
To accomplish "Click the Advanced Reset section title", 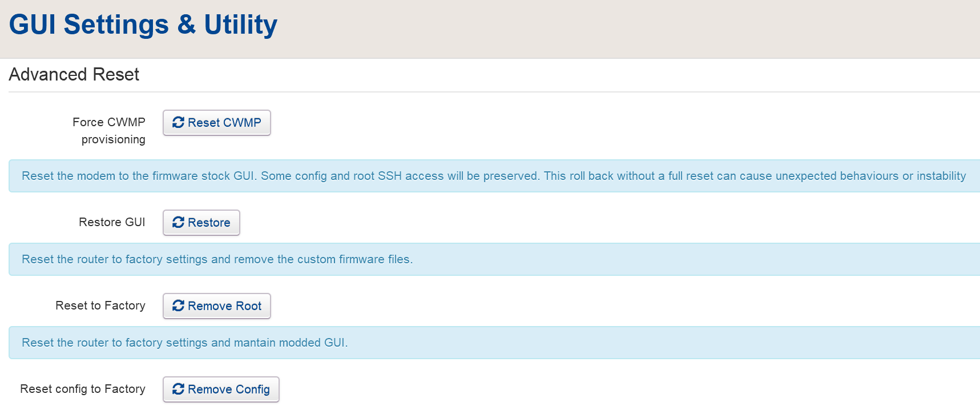I will click(74, 75).
